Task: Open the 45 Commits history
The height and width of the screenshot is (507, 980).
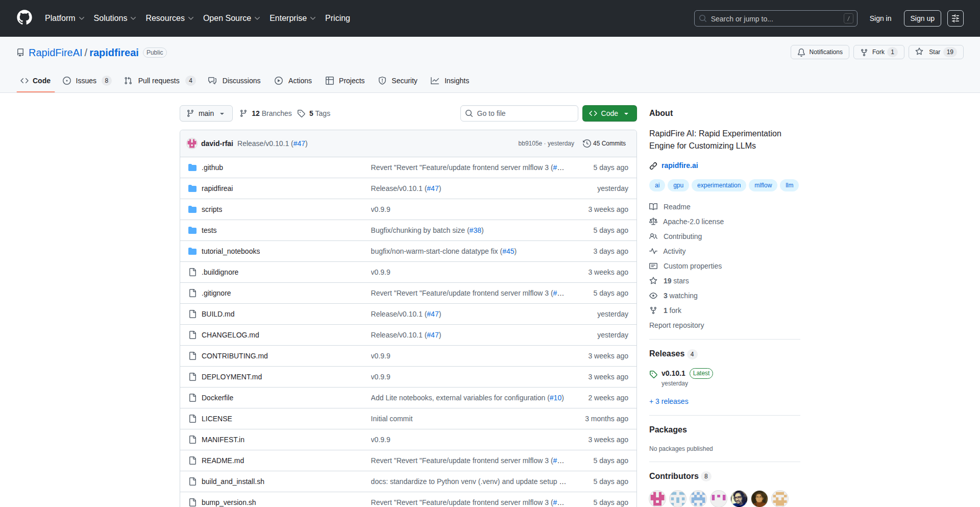Action: [x=604, y=143]
